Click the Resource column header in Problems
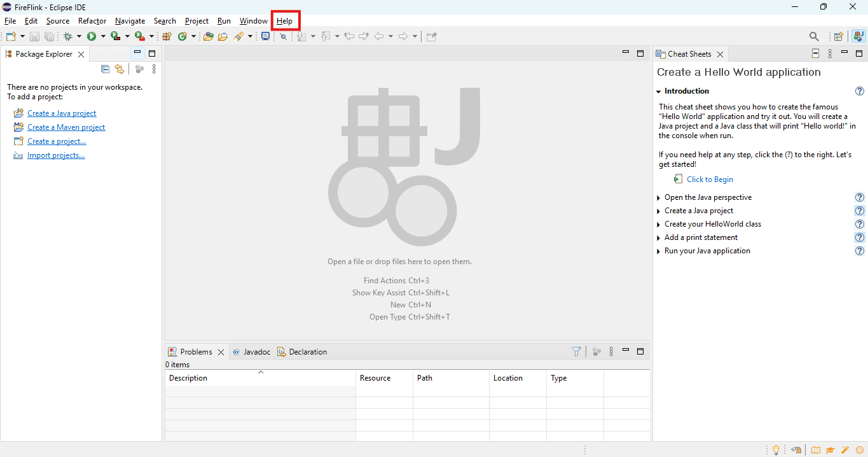This screenshot has height=457, width=868. pyautogui.click(x=384, y=378)
